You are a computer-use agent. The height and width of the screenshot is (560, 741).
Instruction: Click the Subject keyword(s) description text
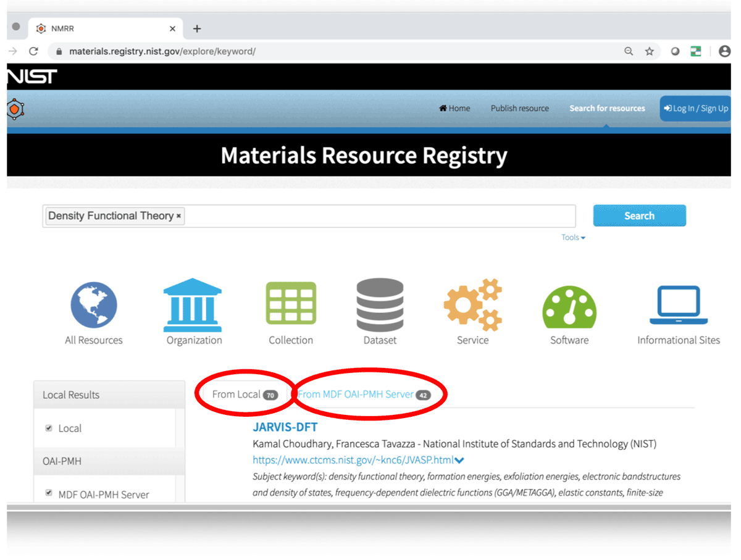click(x=467, y=485)
